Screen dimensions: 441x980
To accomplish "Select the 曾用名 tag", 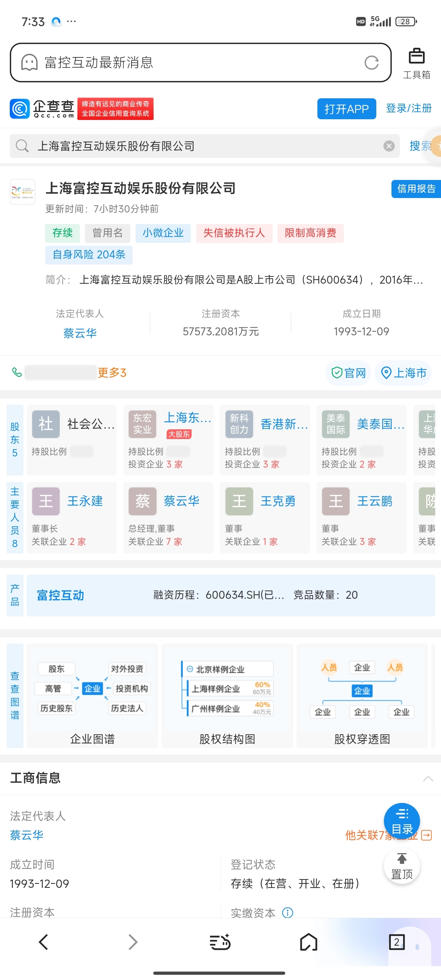I will click(107, 233).
